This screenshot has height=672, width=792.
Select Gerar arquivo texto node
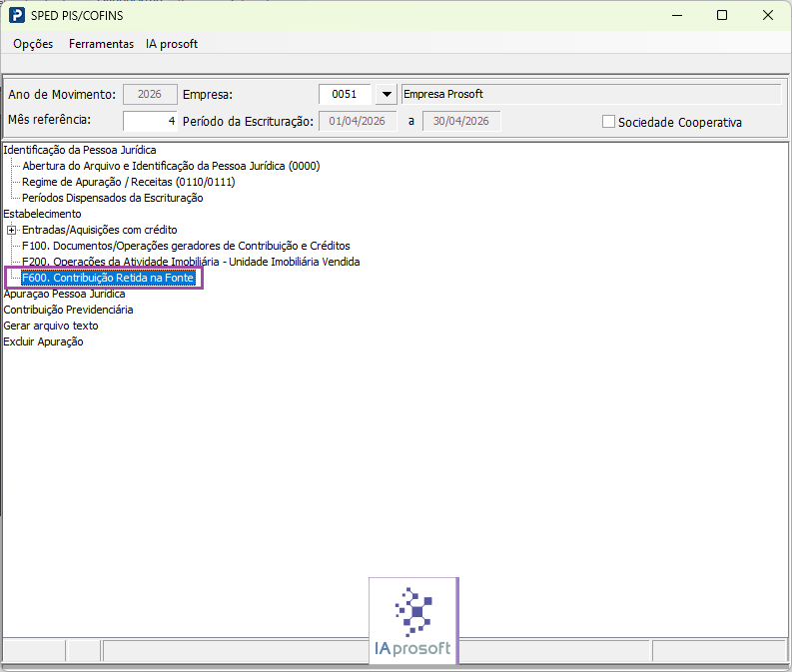pyautogui.click(x=51, y=326)
